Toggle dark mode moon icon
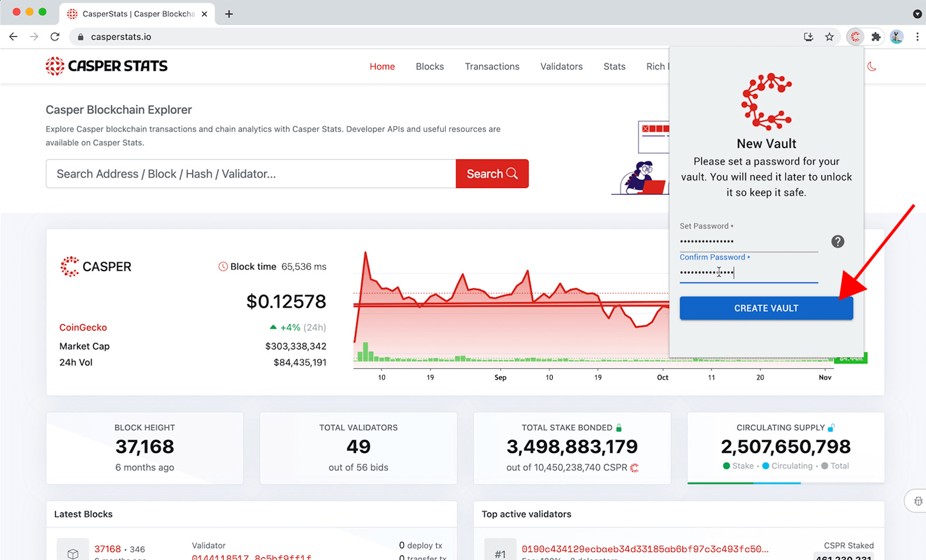Image resolution: width=926 pixels, height=560 pixels. coord(872,67)
